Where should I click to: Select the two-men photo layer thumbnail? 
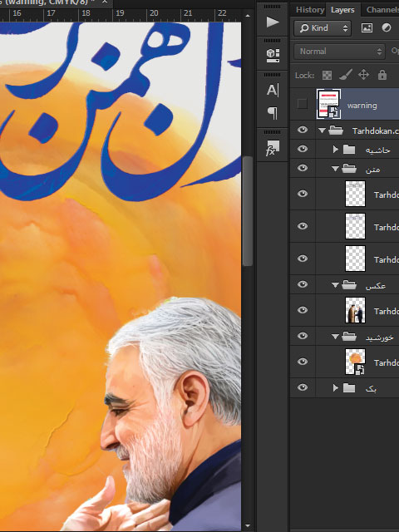pos(355,310)
